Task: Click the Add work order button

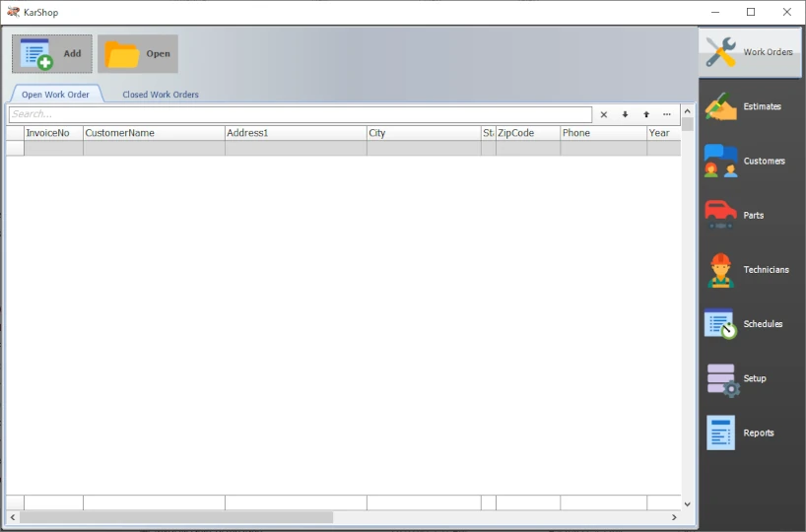Action: [52, 54]
